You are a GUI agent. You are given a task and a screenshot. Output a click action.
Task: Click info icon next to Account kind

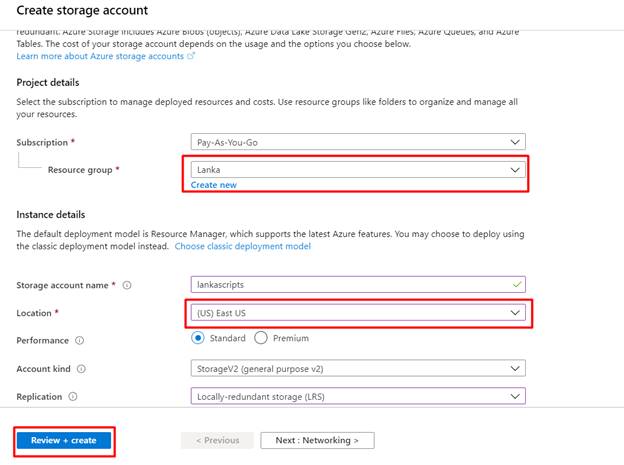click(82, 369)
